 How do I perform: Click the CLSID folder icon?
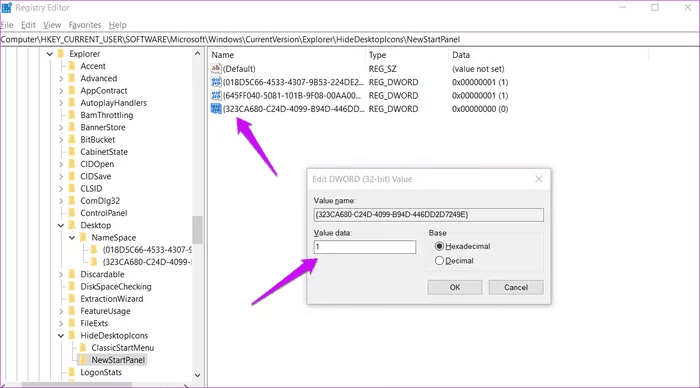72,188
